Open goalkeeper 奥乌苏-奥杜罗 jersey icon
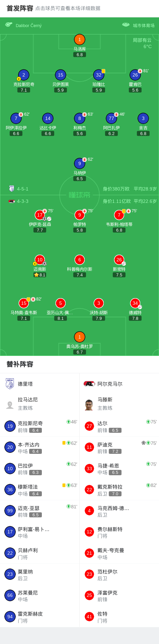Screen dimensions: 159x644 pos(80,337)
